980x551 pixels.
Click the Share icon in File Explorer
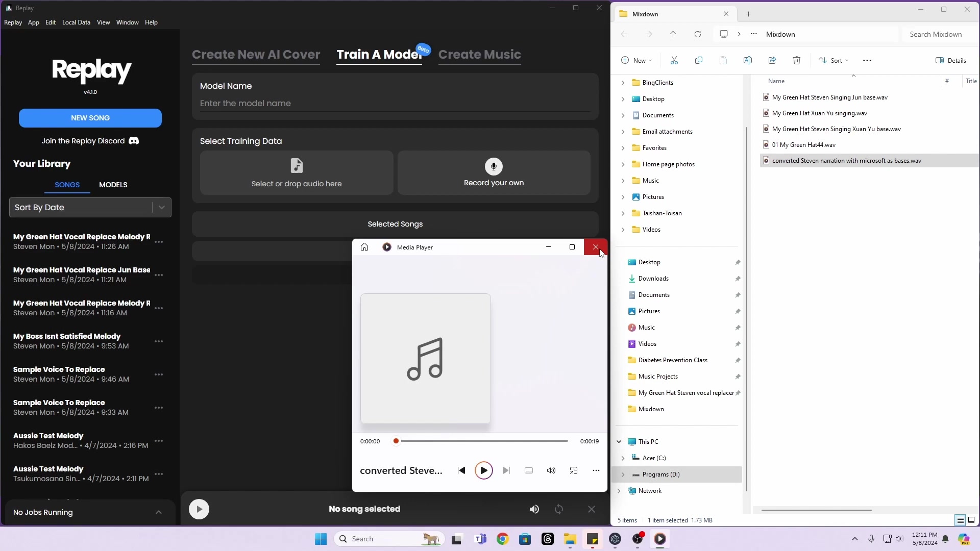point(772,60)
